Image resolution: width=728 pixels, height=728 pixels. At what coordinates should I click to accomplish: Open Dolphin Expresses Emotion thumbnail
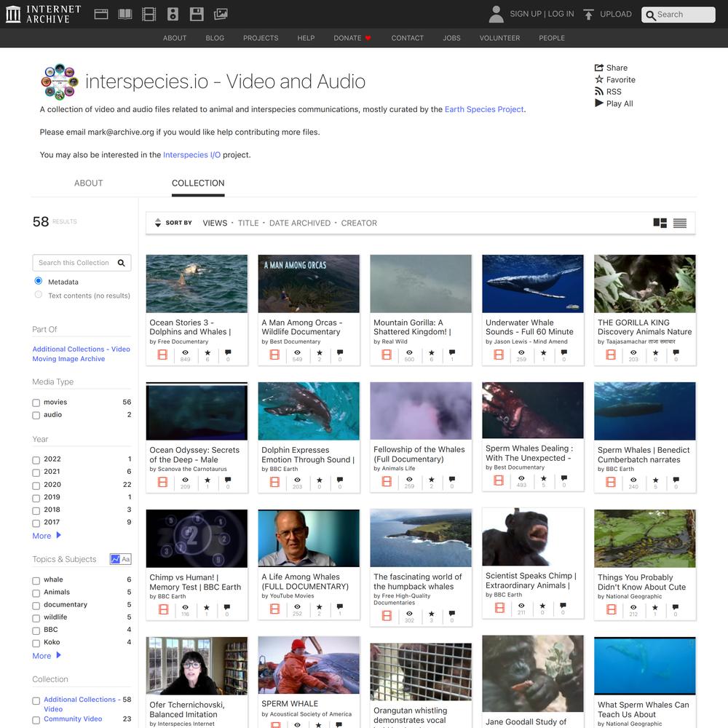pyautogui.click(x=309, y=411)
